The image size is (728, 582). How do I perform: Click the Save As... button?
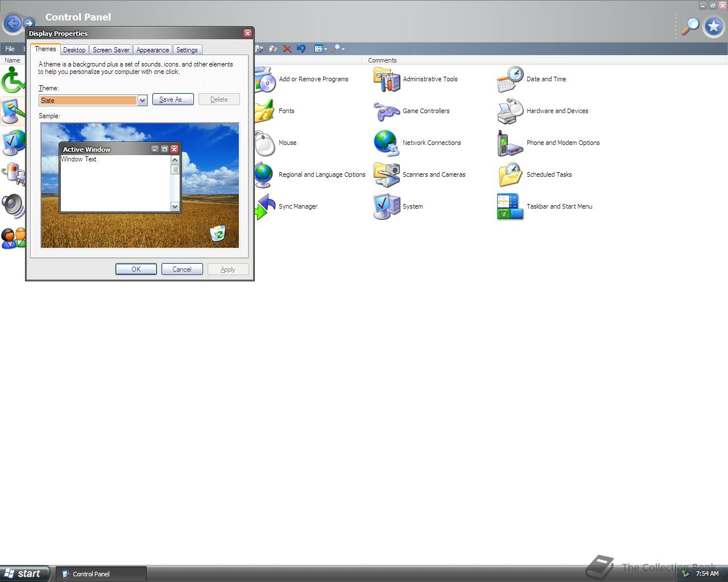pyautogui.click(x=173, y=99)
